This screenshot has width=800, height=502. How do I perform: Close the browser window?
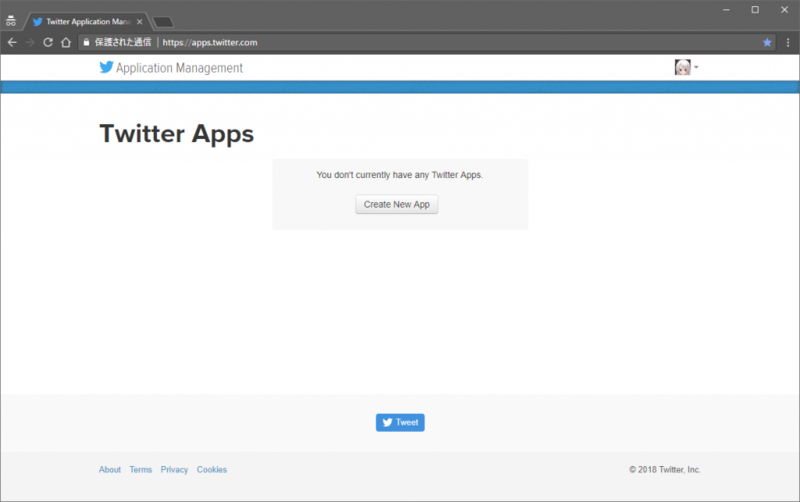pos(785,10)
